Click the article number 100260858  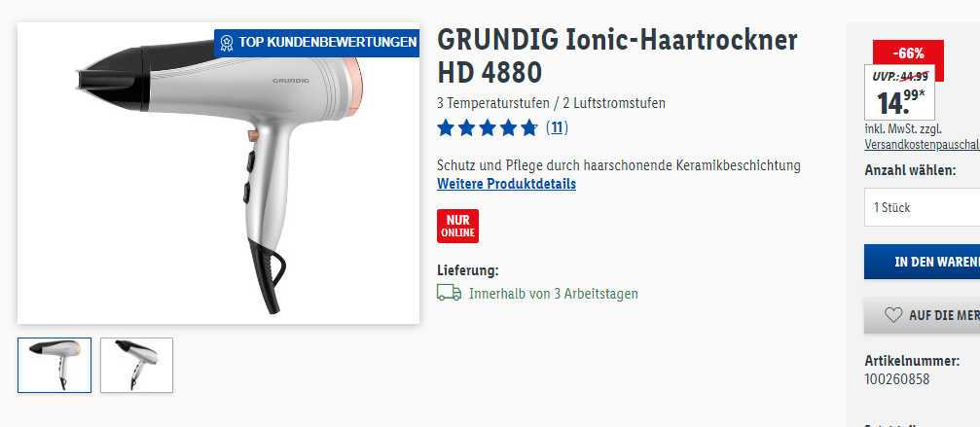(x=897, y=379)
